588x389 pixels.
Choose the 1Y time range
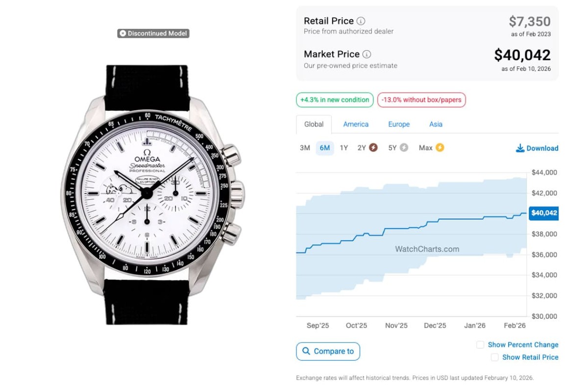pos(344,148)
